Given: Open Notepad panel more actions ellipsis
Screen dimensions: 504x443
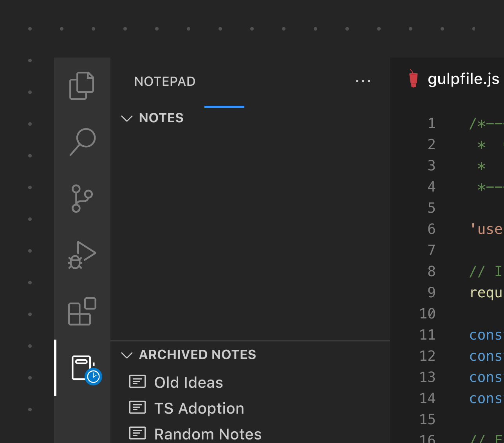Looking at the screenshot, I should [x=363, y=81].
